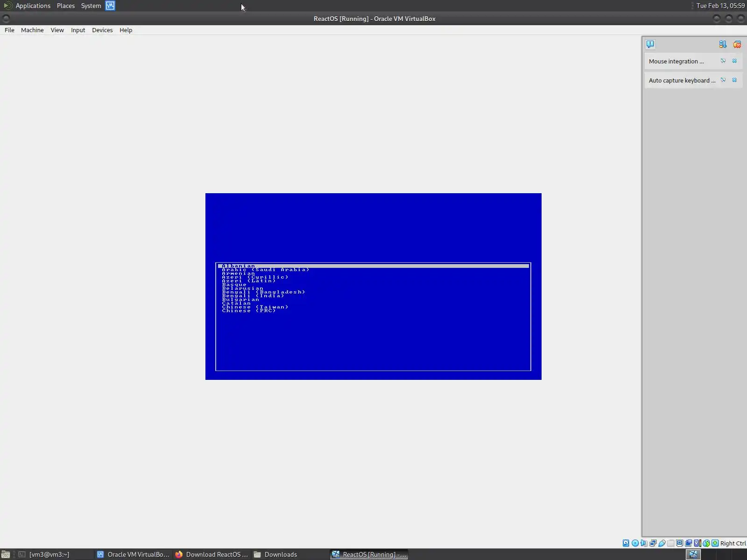
Task: Click the Right Ctrl host key indicator
Action: [x=733, y=543]
